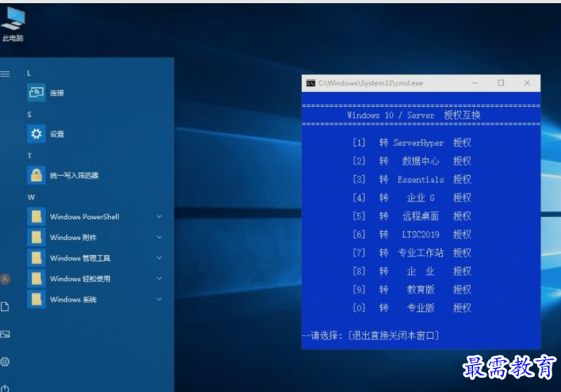Screen dimensions: 561x392
Task: Open Documents icon in Start rail
Action: (5, 306)
